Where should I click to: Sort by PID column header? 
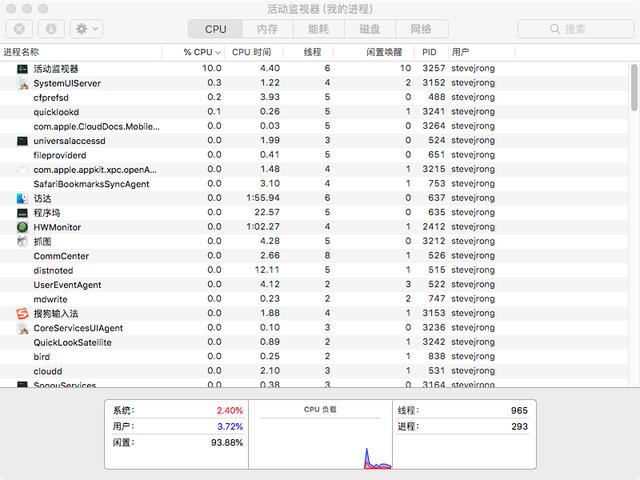429,52
